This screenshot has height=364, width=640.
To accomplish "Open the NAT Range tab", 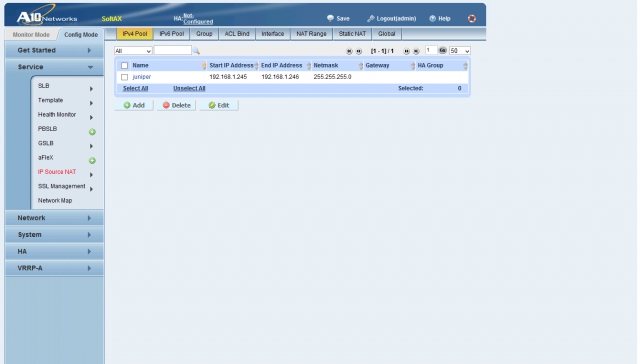I will [311, 34].
